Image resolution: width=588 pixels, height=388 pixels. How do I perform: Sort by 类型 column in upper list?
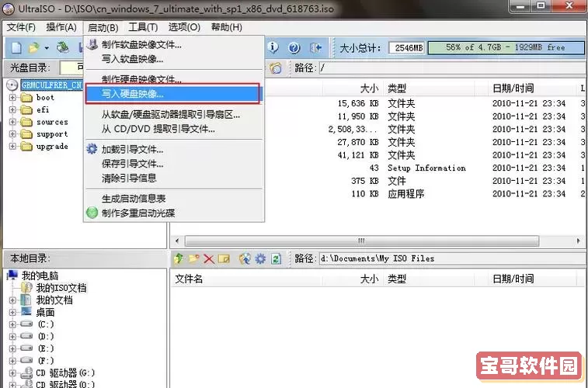pyautogui.click(x=397, y=88)
